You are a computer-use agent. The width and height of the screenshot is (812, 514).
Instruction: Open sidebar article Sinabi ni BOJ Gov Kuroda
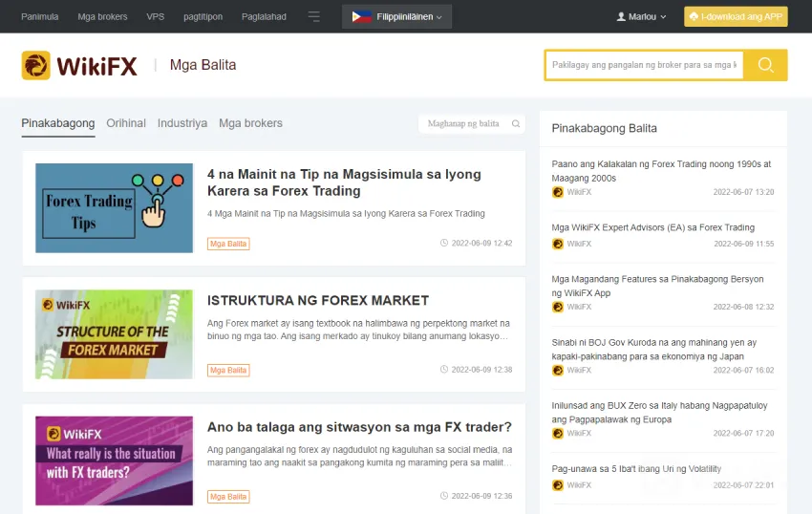tap(654, 350)
